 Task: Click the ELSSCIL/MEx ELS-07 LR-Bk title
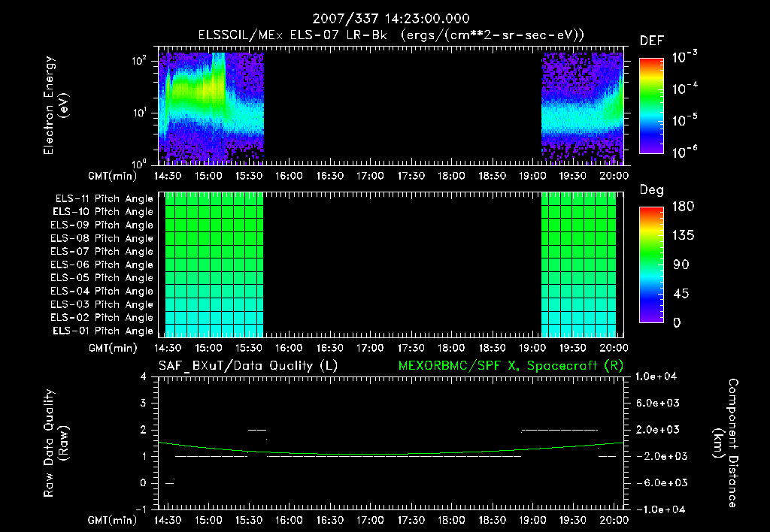[x=391, y=35]
